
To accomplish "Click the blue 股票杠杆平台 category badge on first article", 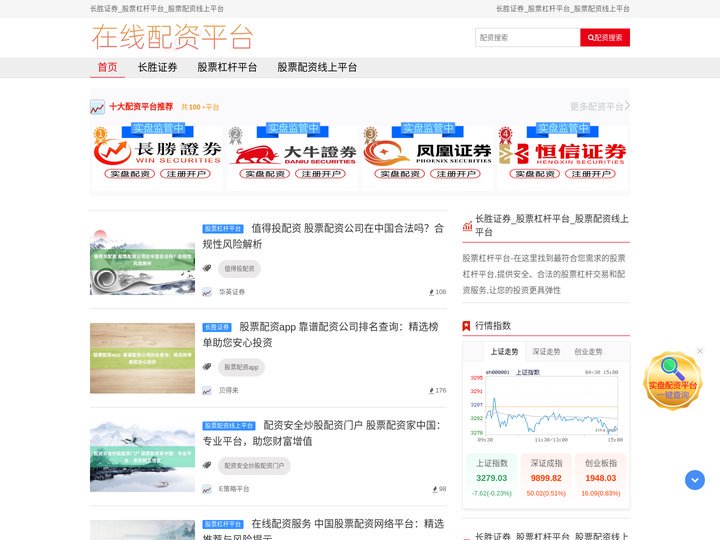I will click(223, 229).
